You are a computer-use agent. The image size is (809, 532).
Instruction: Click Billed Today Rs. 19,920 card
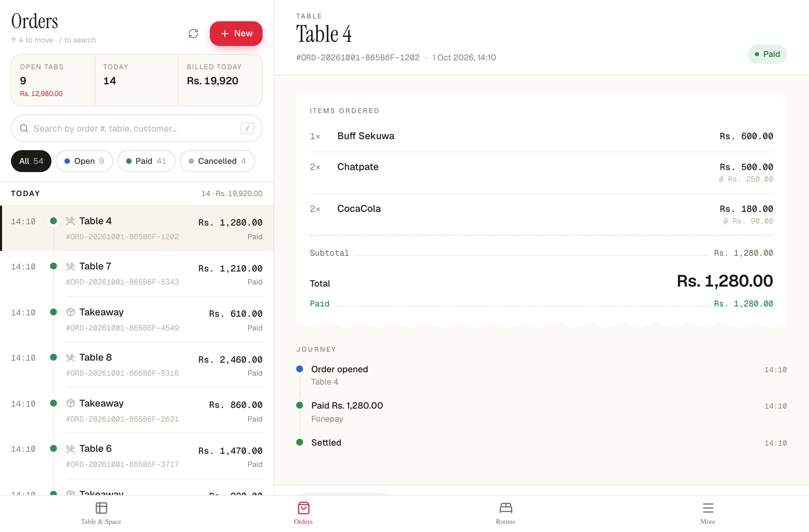click(x=220, y=80)
